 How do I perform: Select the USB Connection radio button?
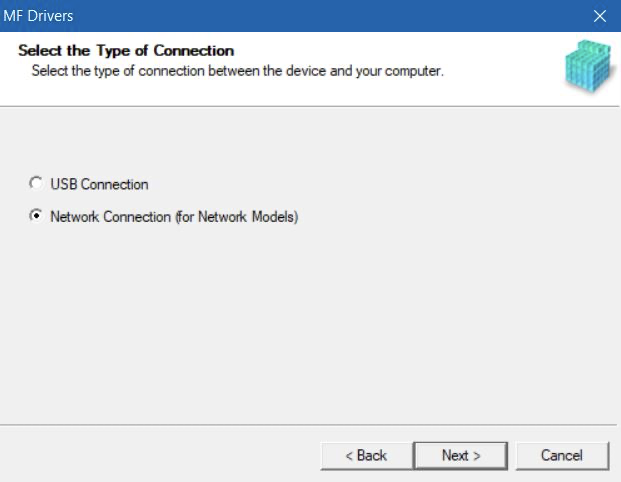[x=36, y=183]
